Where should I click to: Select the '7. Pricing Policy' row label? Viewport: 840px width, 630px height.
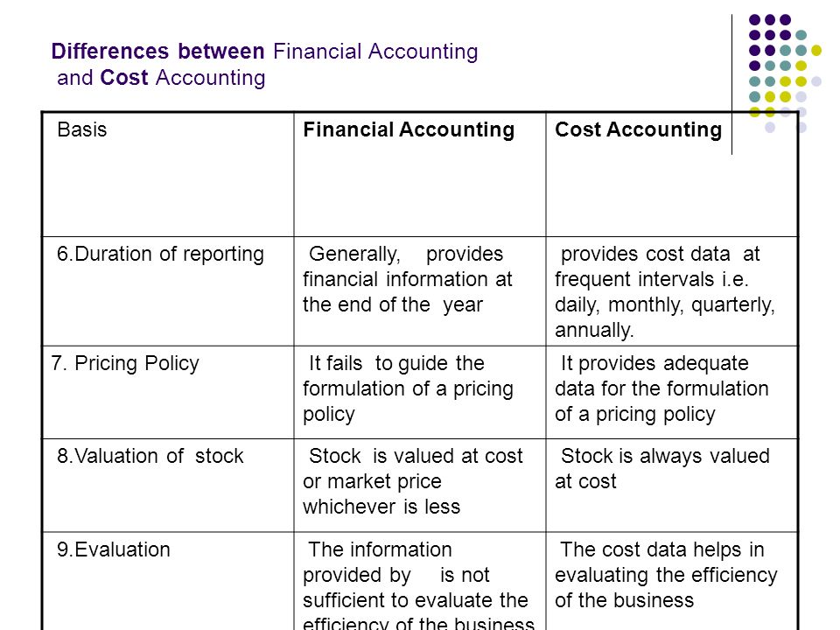point(168,393)
